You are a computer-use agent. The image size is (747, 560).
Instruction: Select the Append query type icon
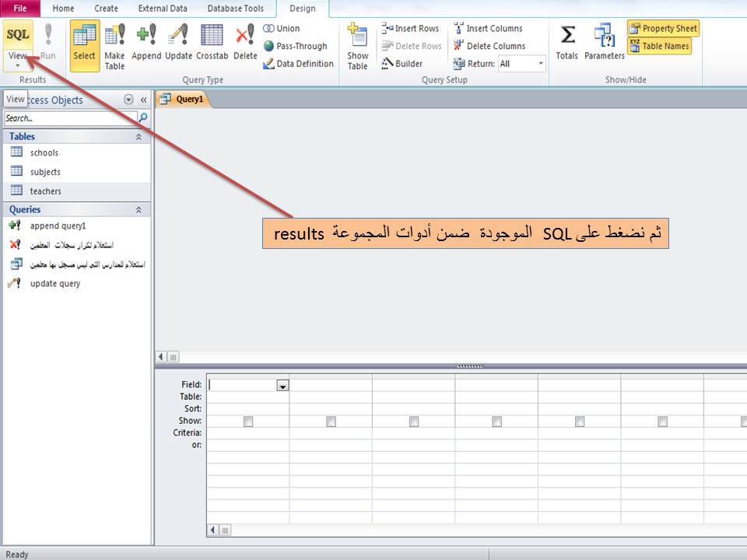[146, 39]
